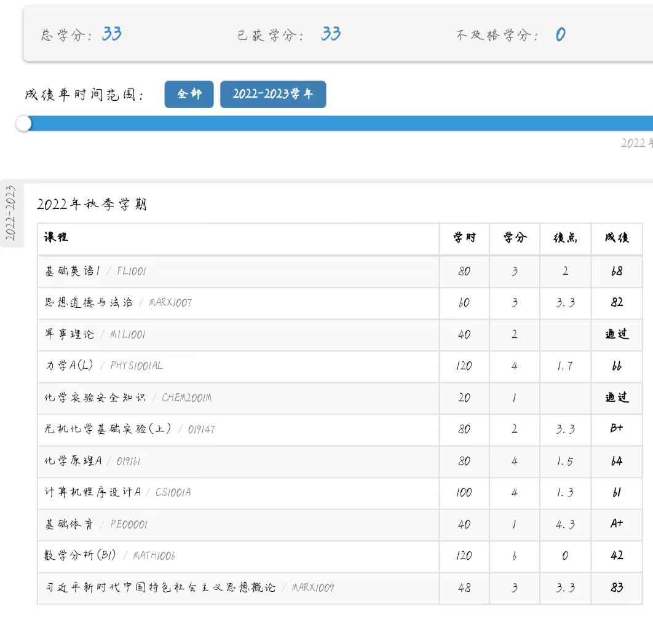Click the 课程 column header

[56, 237]
